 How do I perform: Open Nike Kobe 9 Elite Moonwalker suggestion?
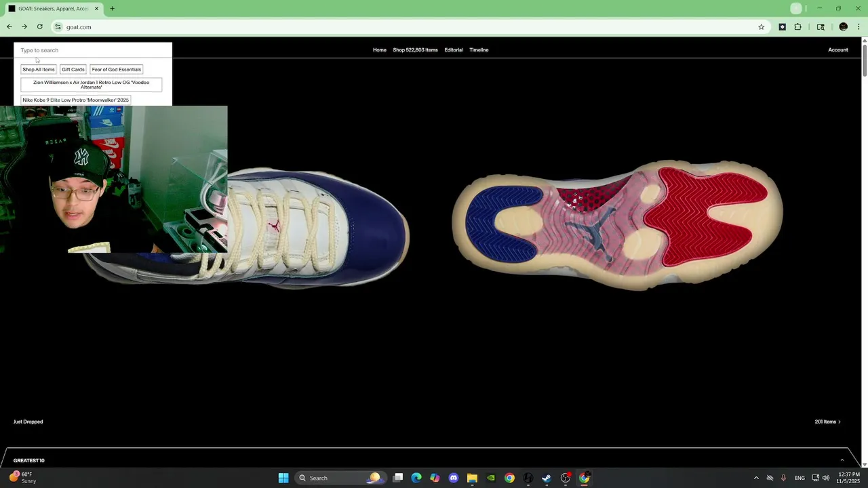pos(75,100)
